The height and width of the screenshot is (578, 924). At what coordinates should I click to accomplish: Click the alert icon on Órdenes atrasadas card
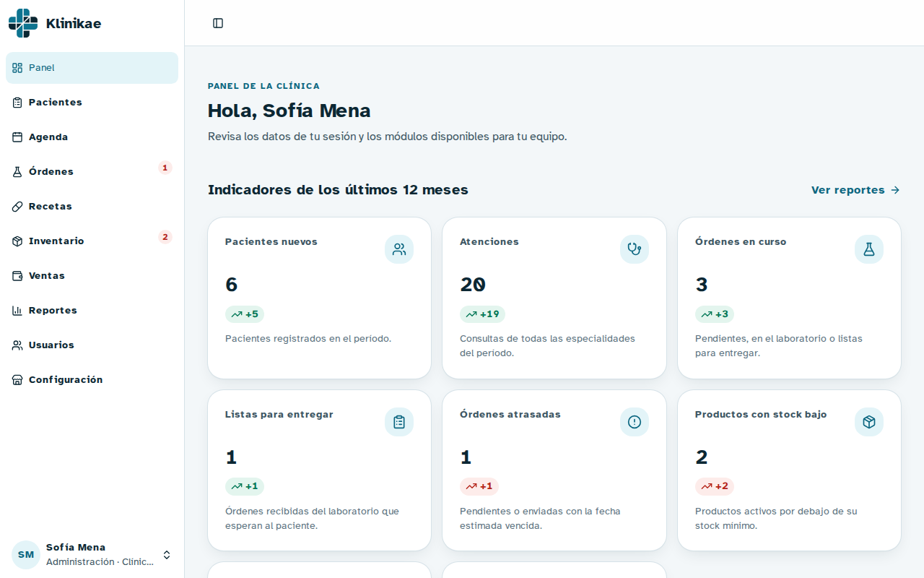click(635, 422)
